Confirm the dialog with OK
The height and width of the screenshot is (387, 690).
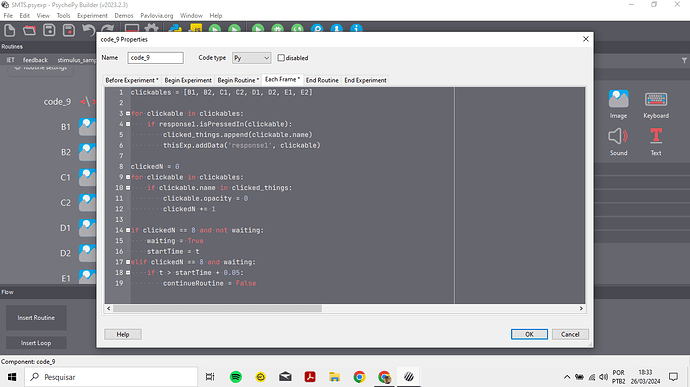coord(529,334)
